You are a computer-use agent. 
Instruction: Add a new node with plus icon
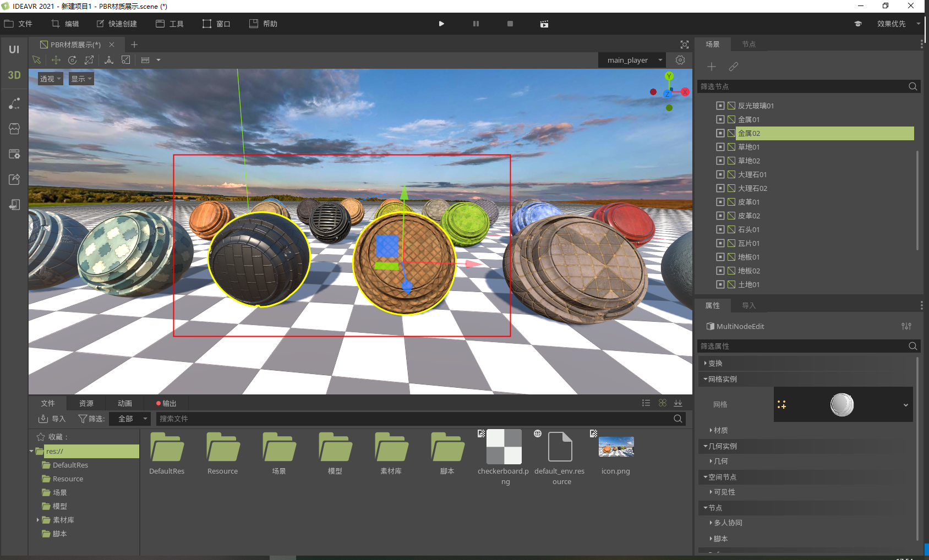click(x=712, y=67)
